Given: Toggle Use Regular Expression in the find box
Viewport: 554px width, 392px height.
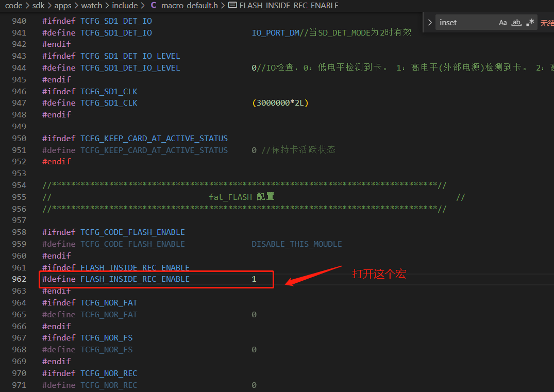Looking at the screenshot, I should click(x=530, y=23).
